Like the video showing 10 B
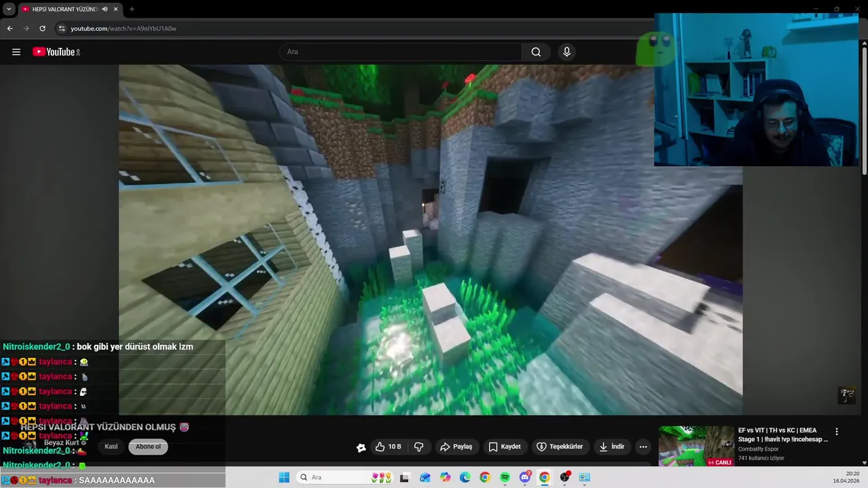This screenshot has height=488, width=868. point(388,447)
